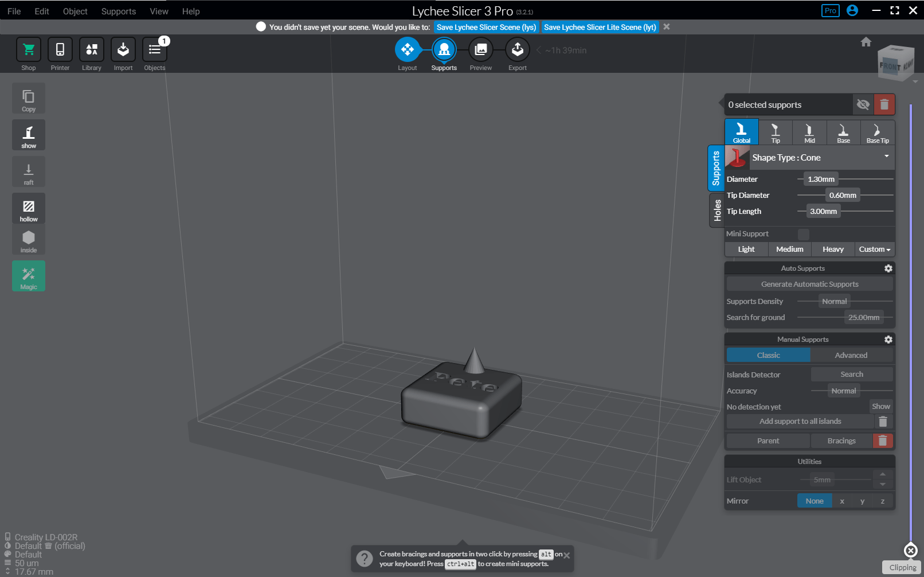Open the Custom support preset dropdown

tap(874, 249)
